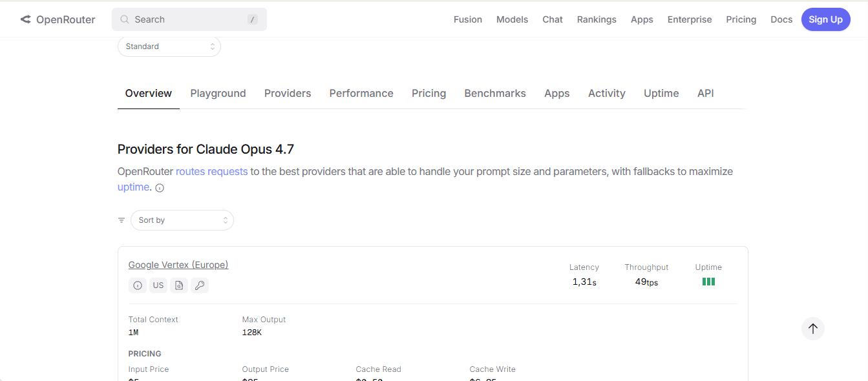
Task: Click the info icon after uptime link
Action: click(160, 188)
